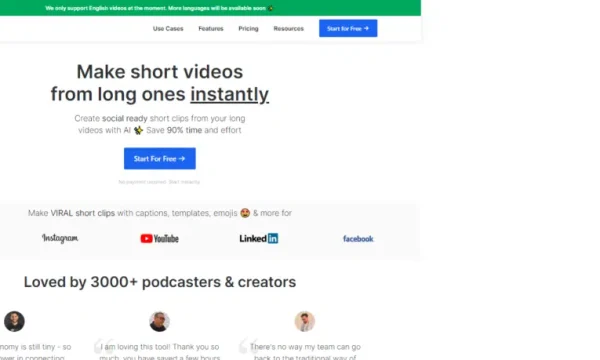Go to the Pricing page
Image resolution: width=600 pixels, height=360 pixels.
(248, 29)
